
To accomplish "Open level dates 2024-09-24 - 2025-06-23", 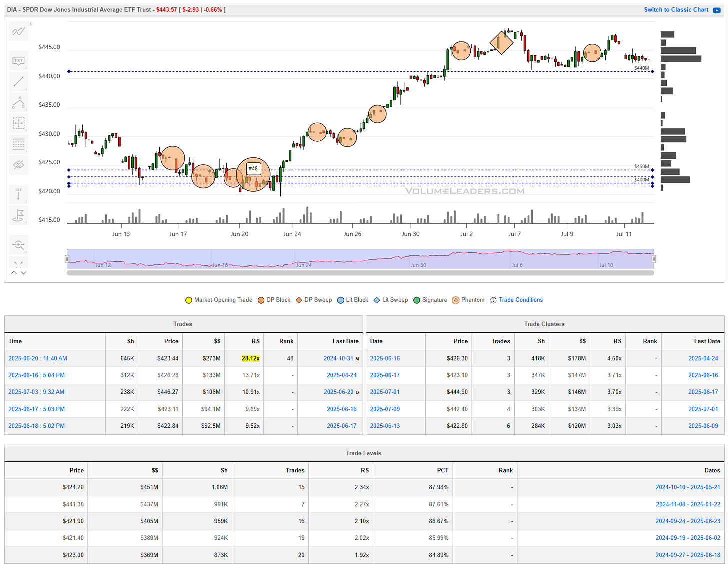I will tap(688, 521).
